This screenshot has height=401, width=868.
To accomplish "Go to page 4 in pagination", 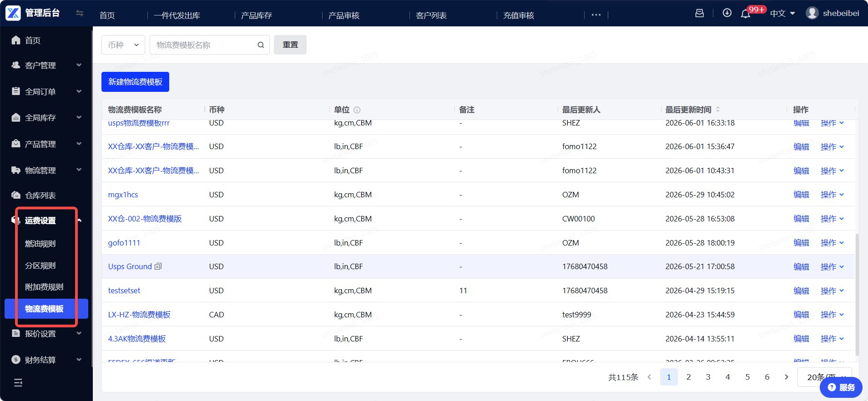I will [x=728, y=377].
